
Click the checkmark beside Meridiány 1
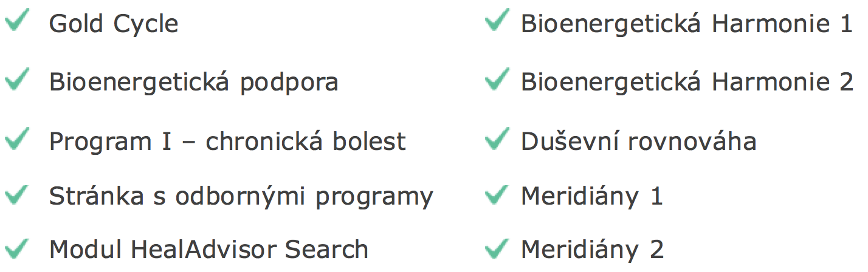click(497, 194)
